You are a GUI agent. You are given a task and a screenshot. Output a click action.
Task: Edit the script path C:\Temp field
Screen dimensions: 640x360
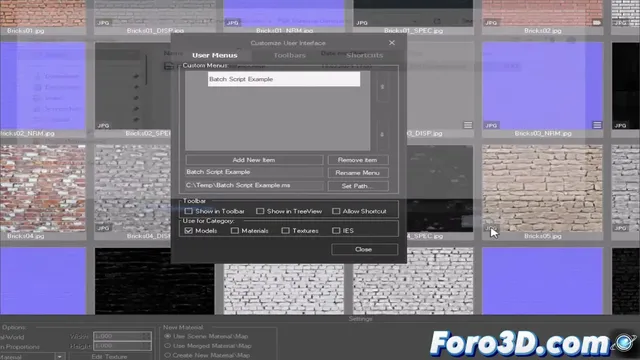click(x=254, y=185)
